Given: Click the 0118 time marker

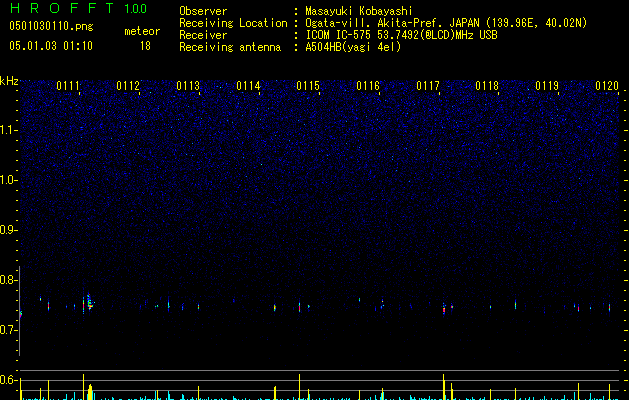Looking at the screenshot, I should coord(487,86).
